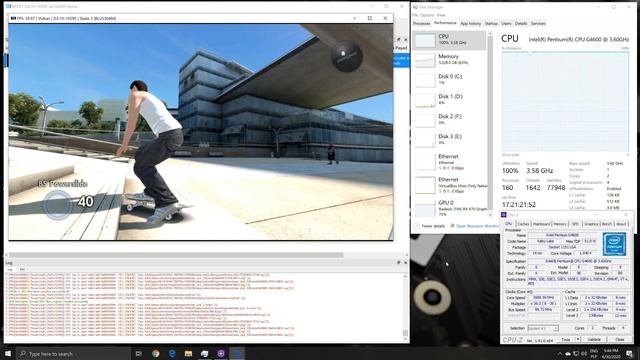Open the Memory tab in CPU-Z
The image size is (640, 360).
click(560, 224)
